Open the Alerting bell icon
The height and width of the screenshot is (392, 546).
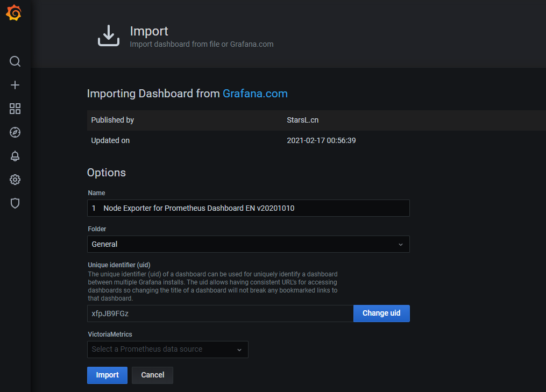[15, 156]
